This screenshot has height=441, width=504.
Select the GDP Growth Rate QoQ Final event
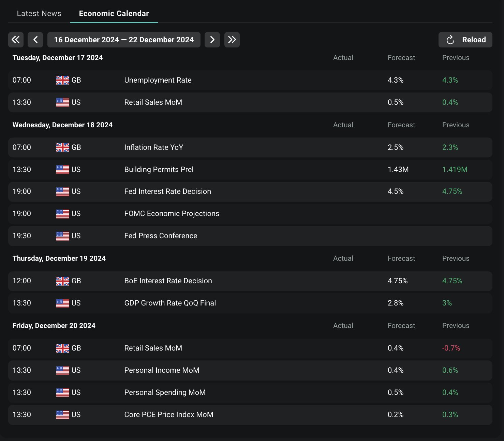click(x=170, y=303)
